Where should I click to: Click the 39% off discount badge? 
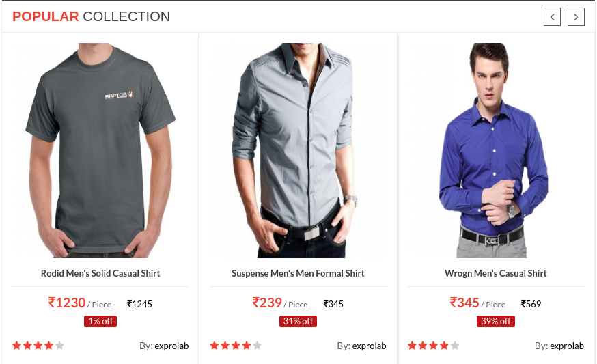[496, 322]
